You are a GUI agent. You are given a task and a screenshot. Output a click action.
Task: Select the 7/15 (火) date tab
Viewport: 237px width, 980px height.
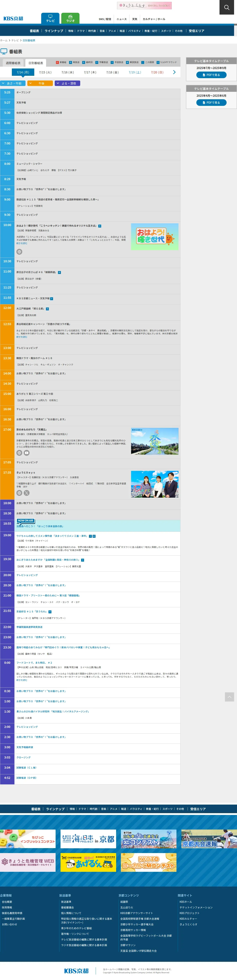45,72
